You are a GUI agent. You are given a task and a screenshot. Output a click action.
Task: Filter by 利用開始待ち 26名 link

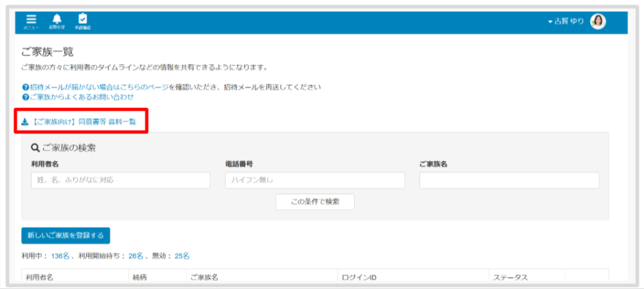(x=136, y=256)
